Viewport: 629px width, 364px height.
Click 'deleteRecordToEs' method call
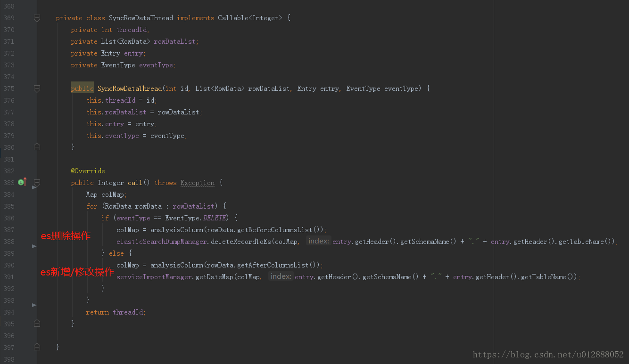[x=241, y=242]
